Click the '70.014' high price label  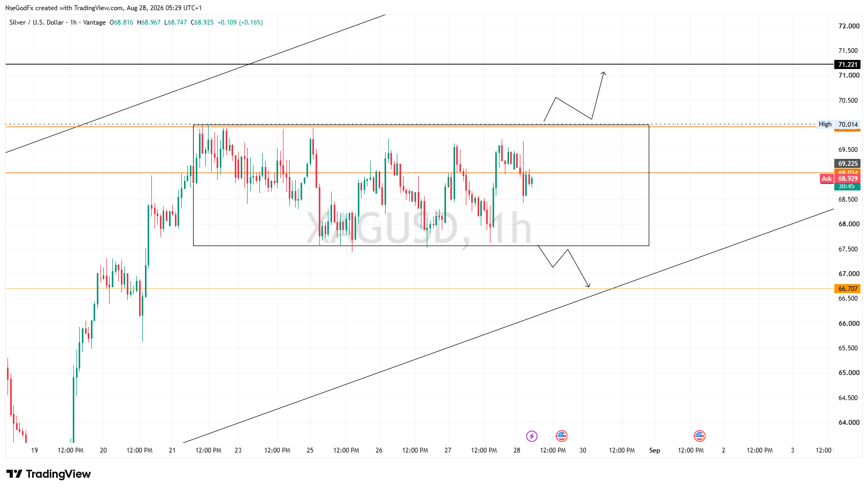848,125
